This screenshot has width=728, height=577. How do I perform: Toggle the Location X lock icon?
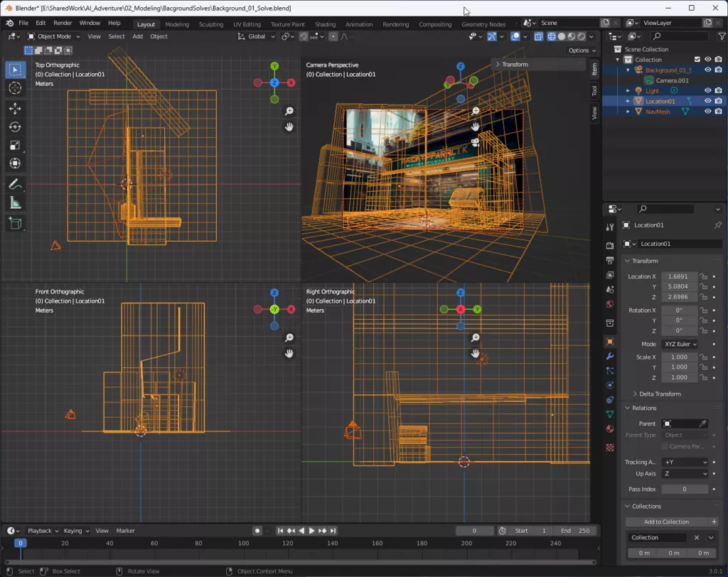coord(703,276)
